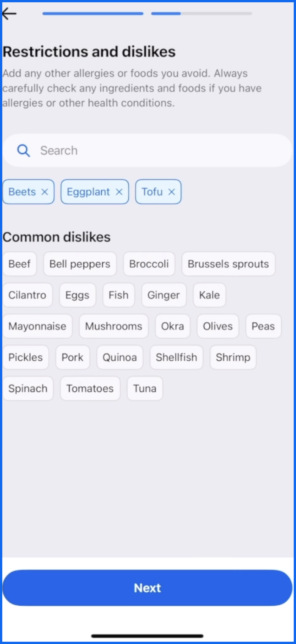Mark Olives as disliked
The image size is (296, 644).
218,326
